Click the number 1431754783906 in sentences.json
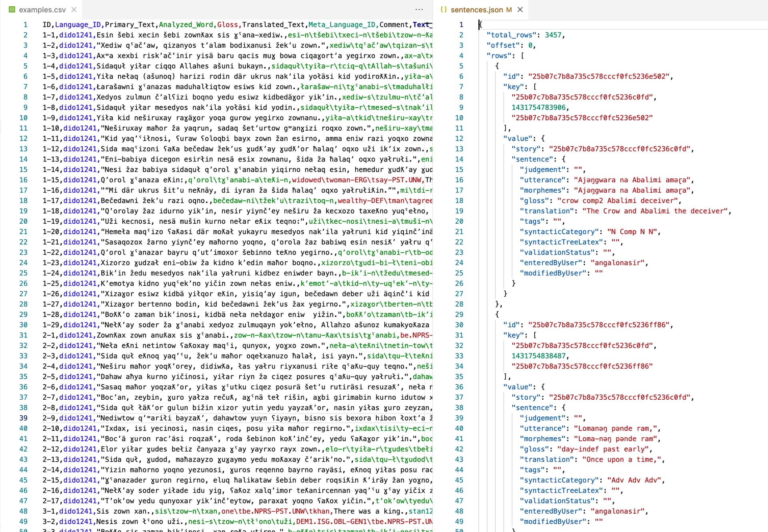Image resolution: width=768 pixels, height=532 pixels. [538, 108]
